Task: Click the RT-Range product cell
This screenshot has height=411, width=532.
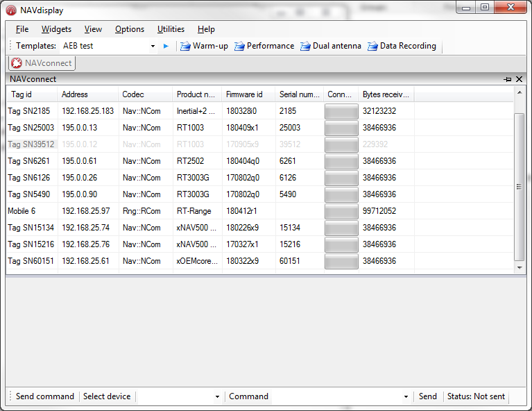Action: (x=194, y=211)
